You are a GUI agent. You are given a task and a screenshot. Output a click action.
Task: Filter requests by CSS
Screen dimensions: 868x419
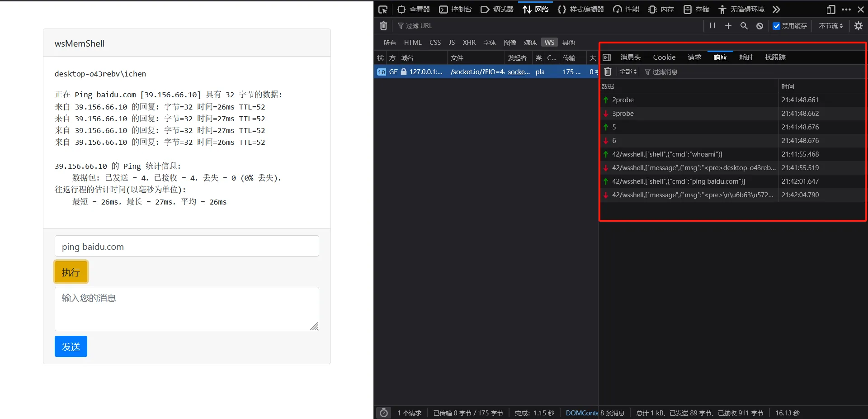pos(435,43)
